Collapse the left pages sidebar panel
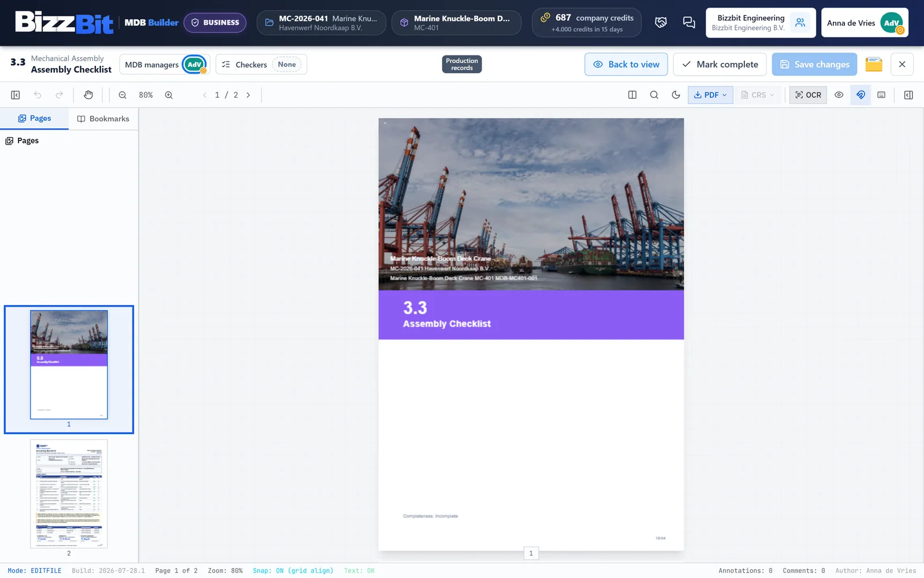 point(16,95)
